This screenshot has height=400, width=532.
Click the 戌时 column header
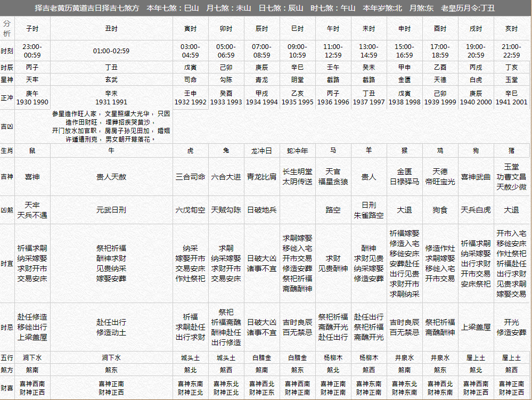(x=476, y=29)
